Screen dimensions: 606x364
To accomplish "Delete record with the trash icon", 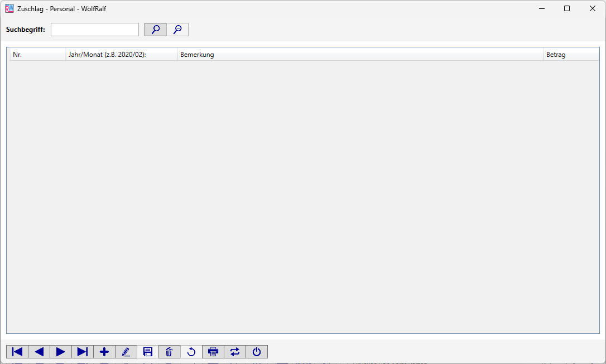I will coord(169,352).
